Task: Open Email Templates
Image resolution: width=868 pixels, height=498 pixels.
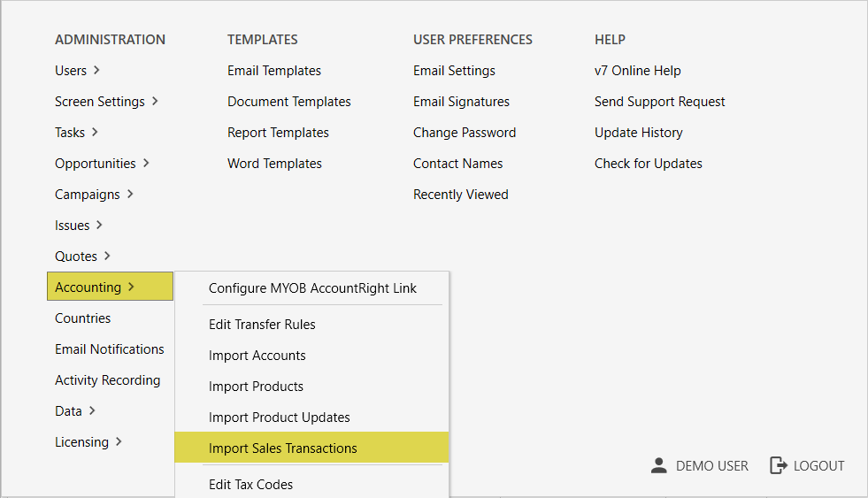Action: tap(273, 71)
